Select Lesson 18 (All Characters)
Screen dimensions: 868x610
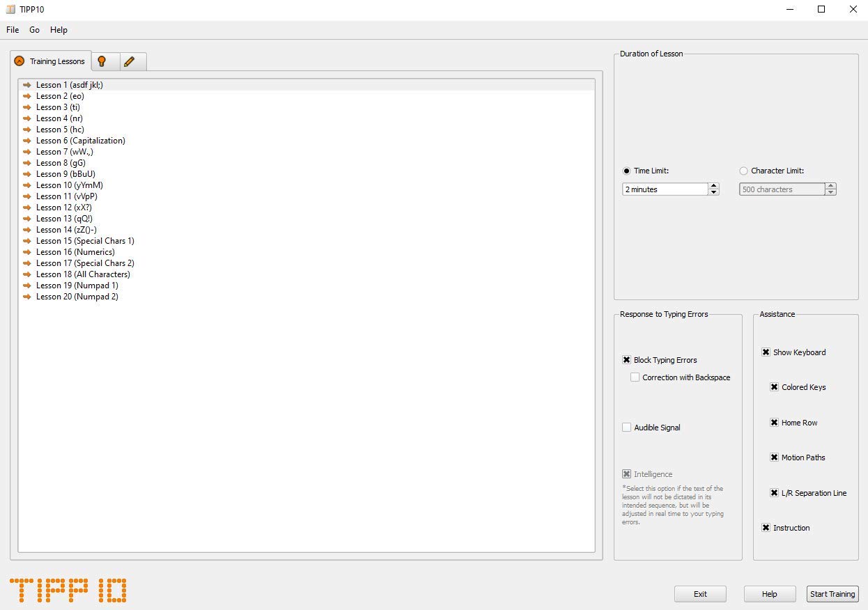coord(307,274)
